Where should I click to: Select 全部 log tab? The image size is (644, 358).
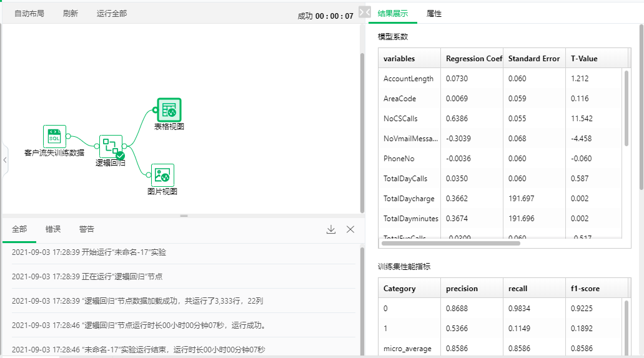(19, 229)
